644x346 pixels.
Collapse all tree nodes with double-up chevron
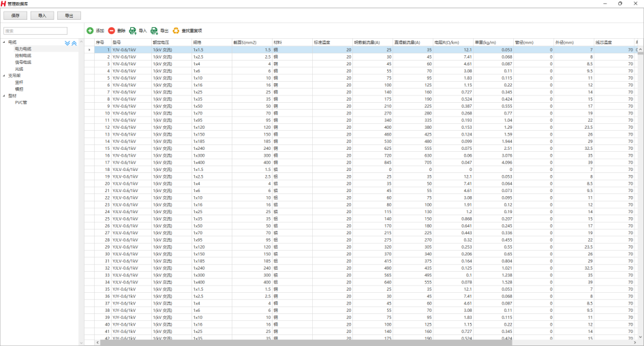click(x=74, y=43)
